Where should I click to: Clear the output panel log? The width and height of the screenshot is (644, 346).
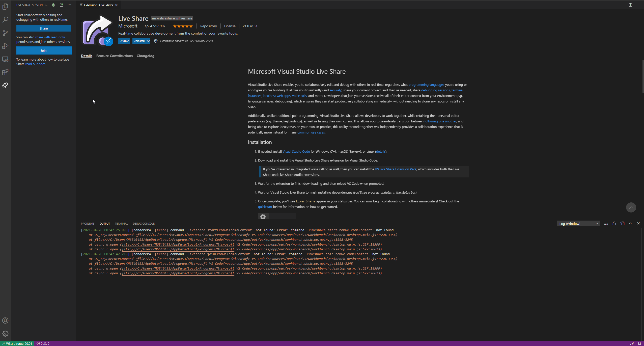606,224
